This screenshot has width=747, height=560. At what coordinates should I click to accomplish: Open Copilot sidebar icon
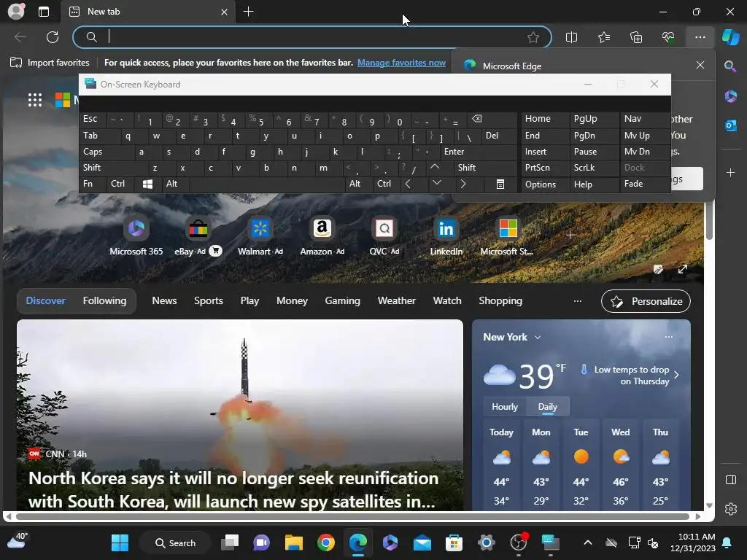click(x=730, y=37)
